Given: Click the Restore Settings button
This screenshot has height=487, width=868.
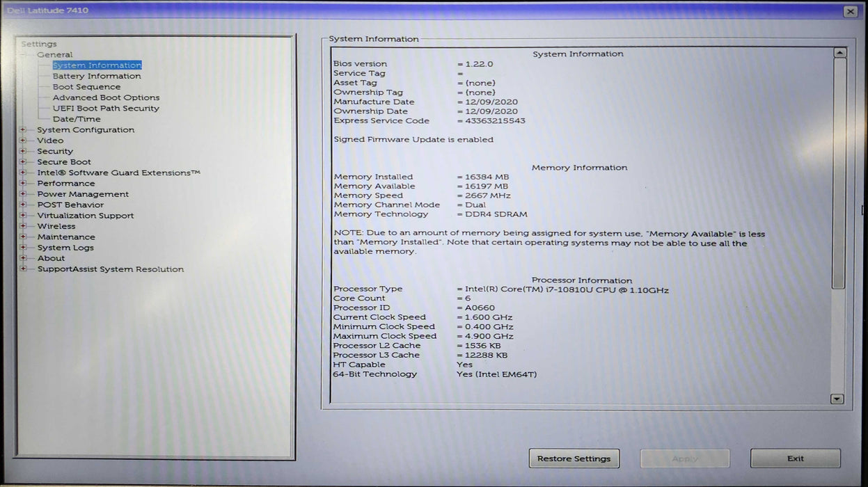Looking at the screenshot, I should click(x=574, y=458).
